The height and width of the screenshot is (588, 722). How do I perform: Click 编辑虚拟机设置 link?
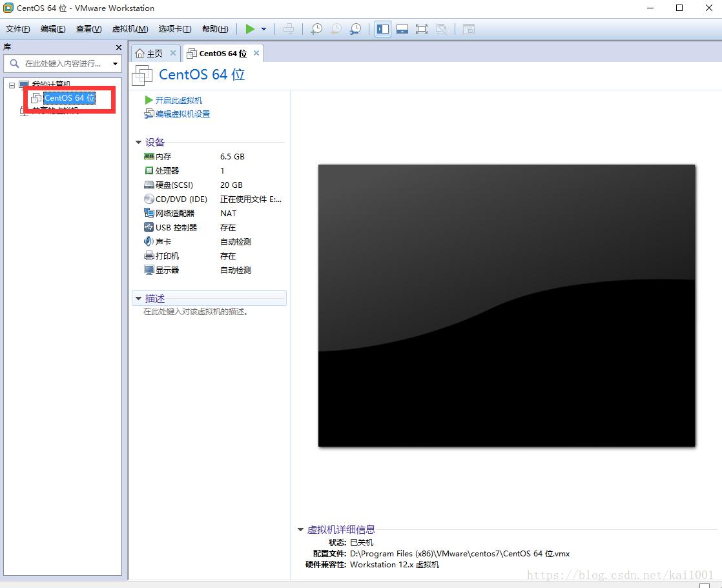click(x=182, y=114)
